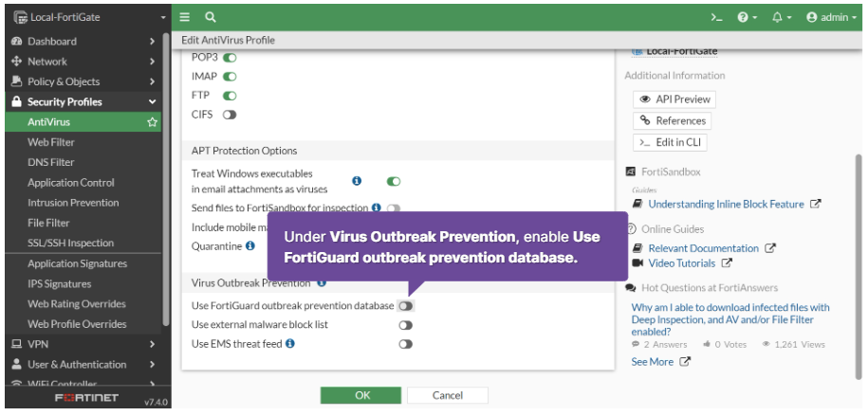Click external link icon after Video Tutorials
This screenshot has width=868, height=416.
click(727, 262)
